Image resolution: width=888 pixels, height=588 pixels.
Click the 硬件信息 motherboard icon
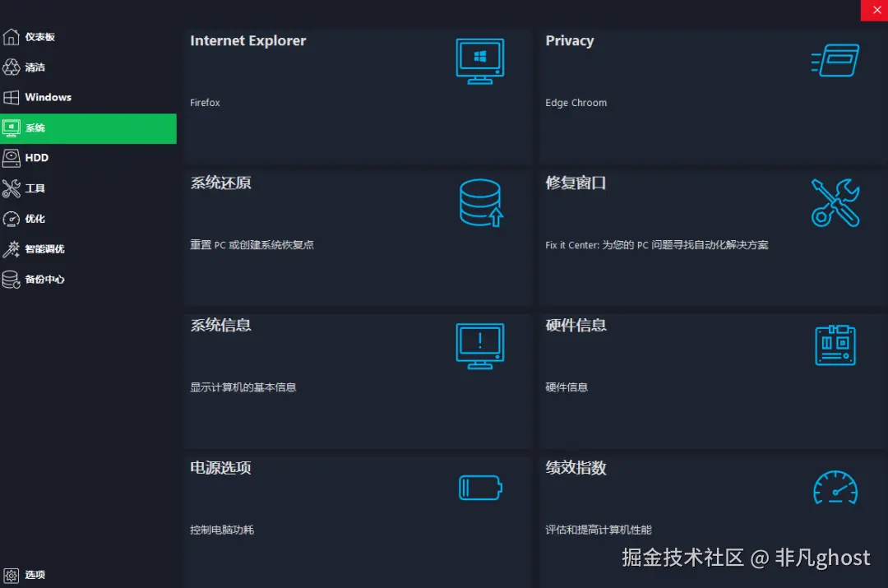[x=835, y=345]
